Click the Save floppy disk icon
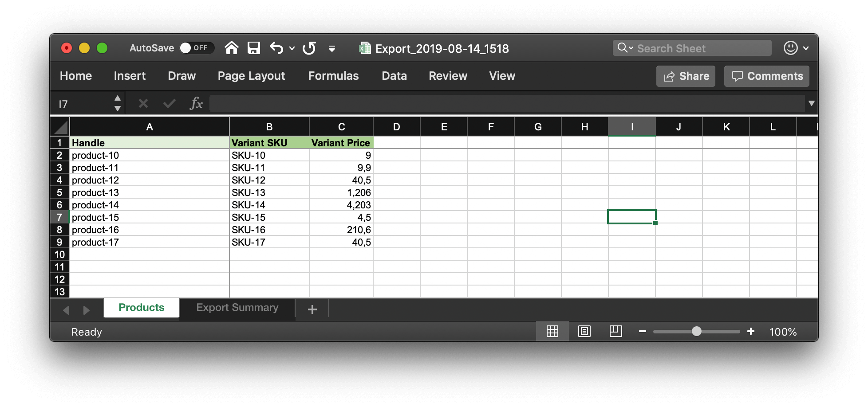Screen dimensions: 868x407 click(x=254, y=48)
